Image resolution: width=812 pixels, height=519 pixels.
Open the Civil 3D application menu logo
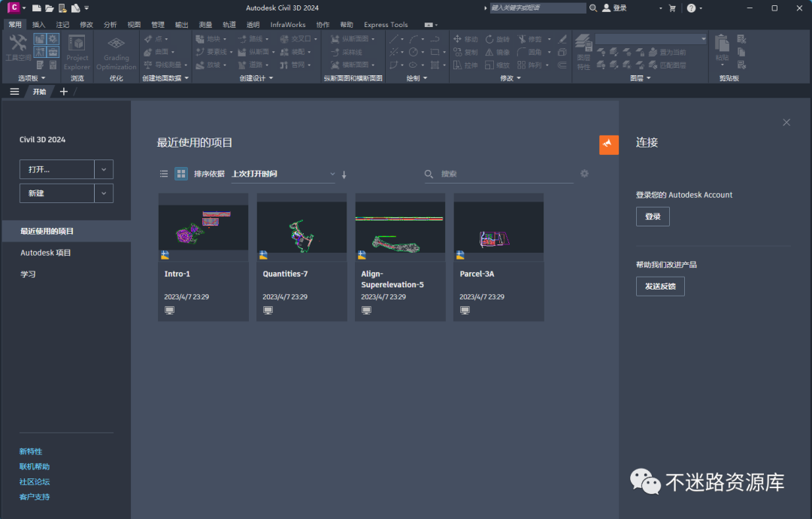click(14, 8)
